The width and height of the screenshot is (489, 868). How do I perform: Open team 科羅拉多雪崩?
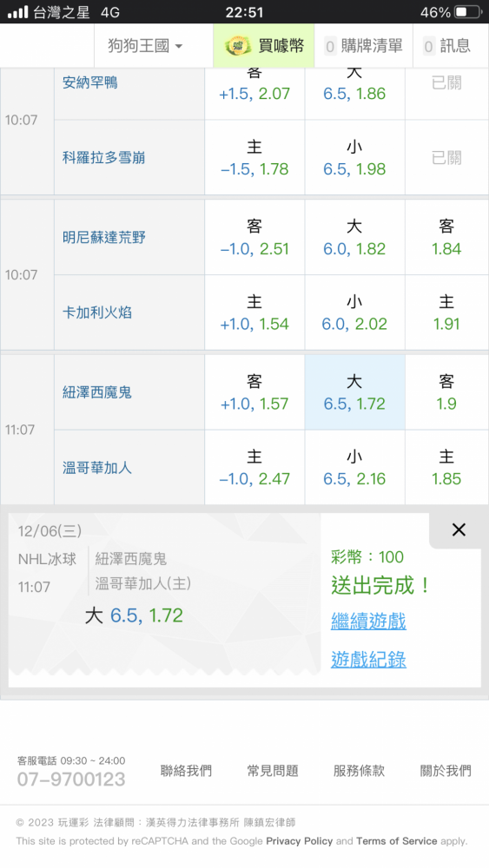click(x=103, y=158)
